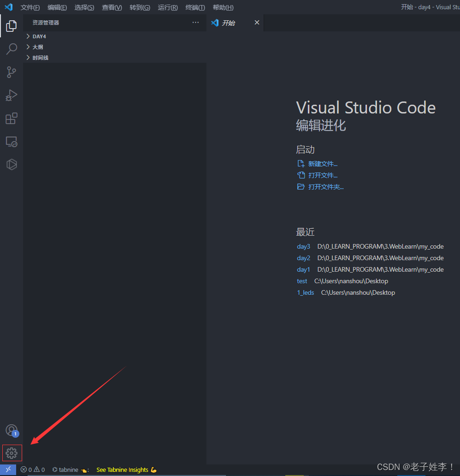
Task: Open recent folder day2
Action: (303, 258)
